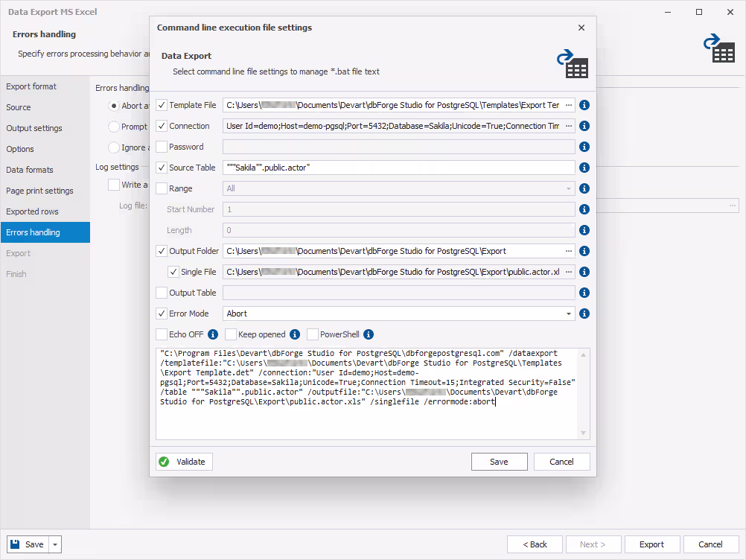Enable the Password checkbox
Viewport: 746px width, 560px height.
[162, 147]
